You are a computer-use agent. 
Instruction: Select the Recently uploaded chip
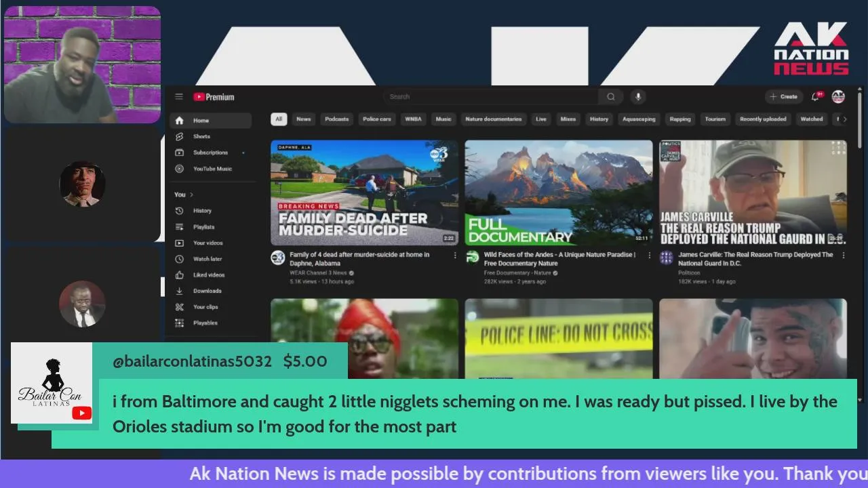[763, 119]
